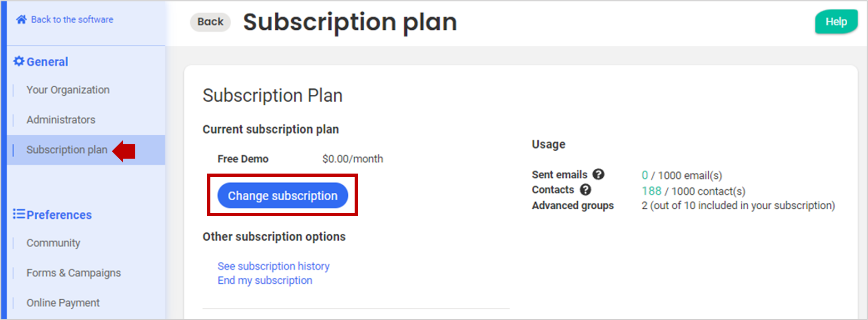This screenshot has height=320, width=868.
Task: Click the General gear icon
Action: (x=19, y=61)
